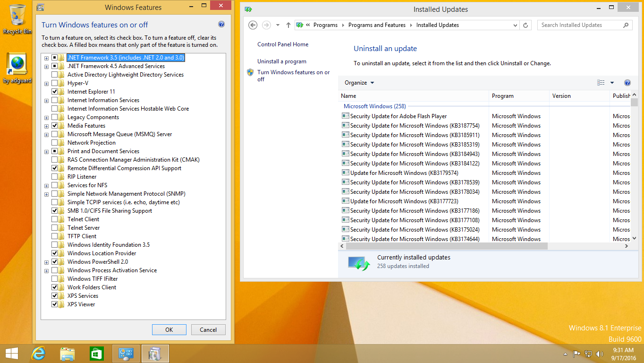Click the search magnifier in Installed Updates
This screenshot has width=644, height=363.
627,25
